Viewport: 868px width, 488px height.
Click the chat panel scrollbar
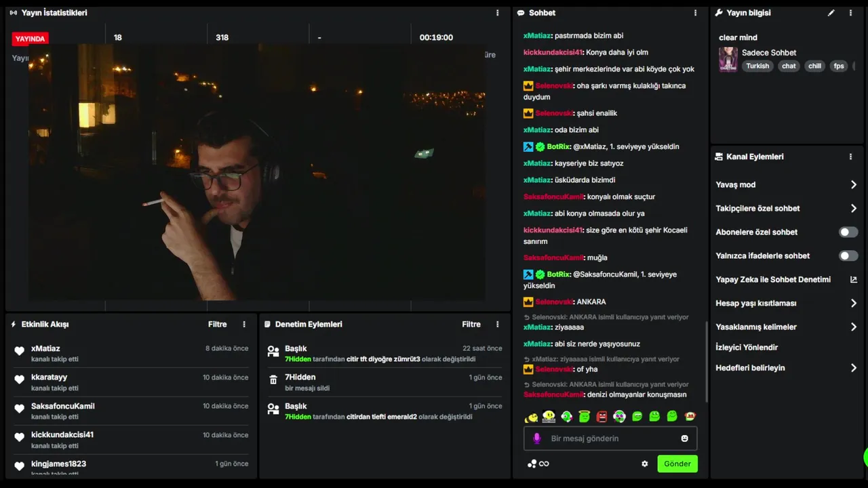706,362
